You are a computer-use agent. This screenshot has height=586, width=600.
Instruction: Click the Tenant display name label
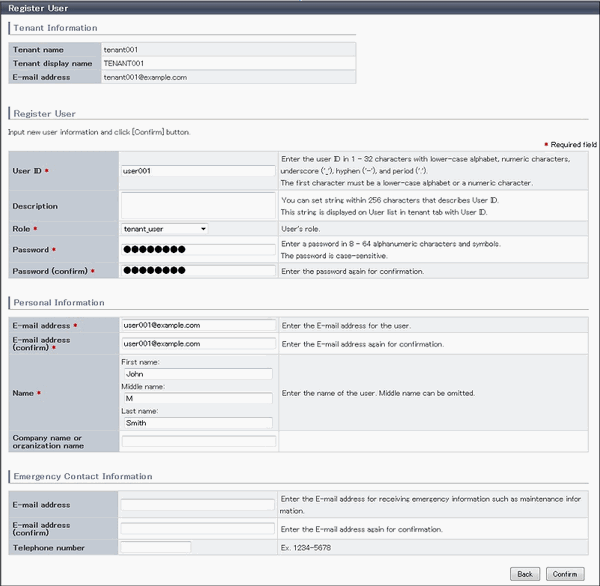[x=52, y=64]
